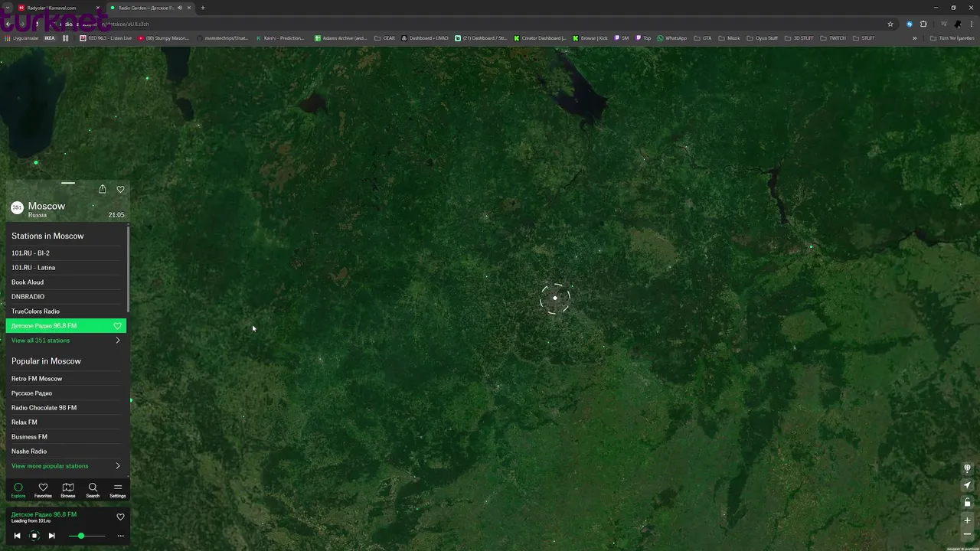Screen dimensions: 980x551
Task: Play Русское Радио station
Action: [66, 393]
